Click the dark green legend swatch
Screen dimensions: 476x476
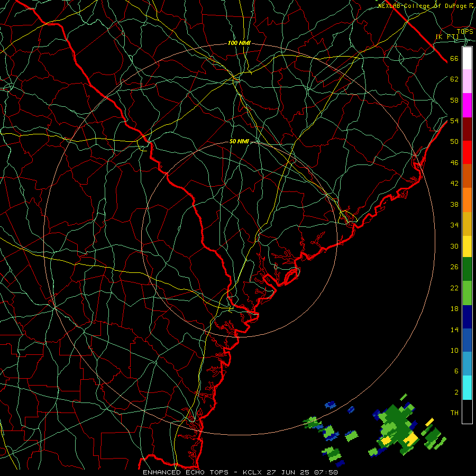coord(467,269)
